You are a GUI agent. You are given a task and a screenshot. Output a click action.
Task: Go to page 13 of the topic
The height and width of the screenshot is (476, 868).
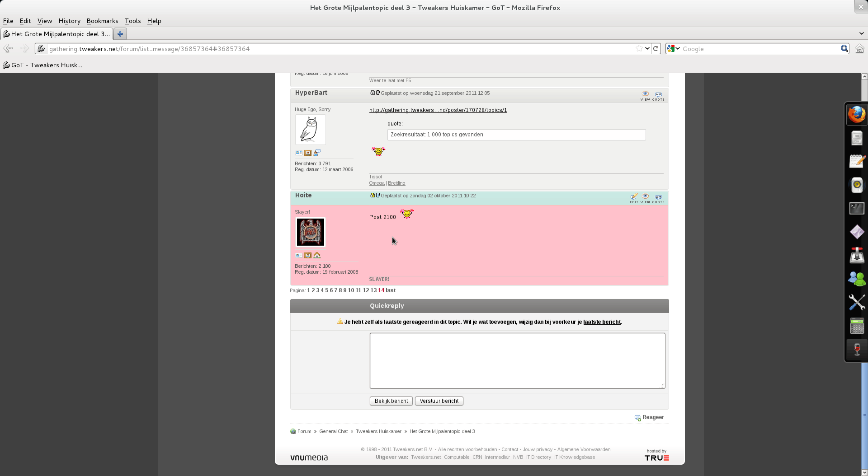373,290
